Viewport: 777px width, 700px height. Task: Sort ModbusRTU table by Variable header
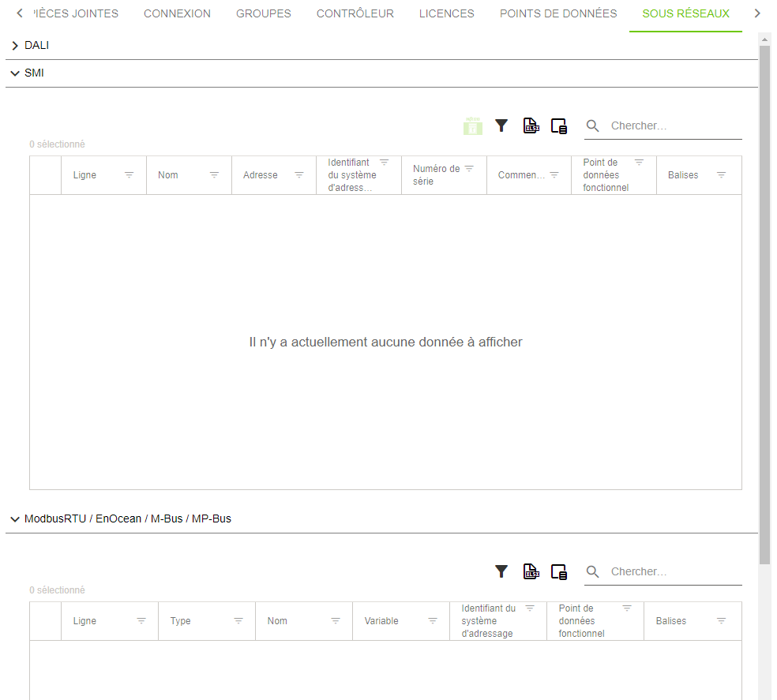tap(381, 621)
